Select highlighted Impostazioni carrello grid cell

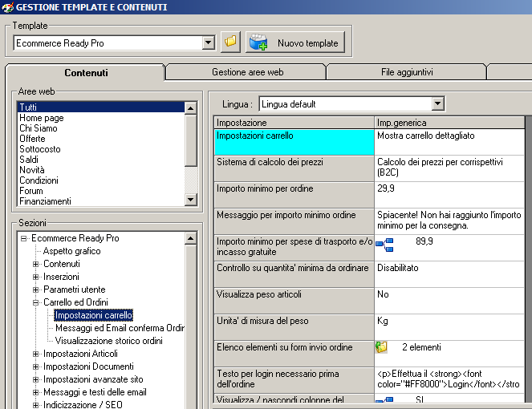(x=294, y=142)
